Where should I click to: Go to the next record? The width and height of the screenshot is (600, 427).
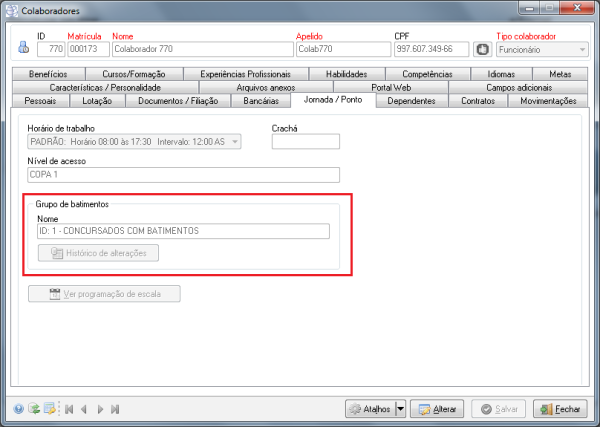(100, 409)
